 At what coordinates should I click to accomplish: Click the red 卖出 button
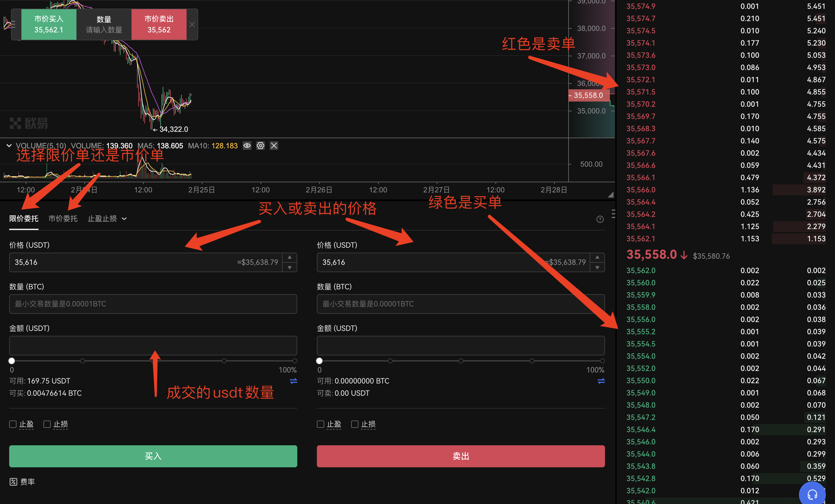pyautogui.click(x=461, y=456)
